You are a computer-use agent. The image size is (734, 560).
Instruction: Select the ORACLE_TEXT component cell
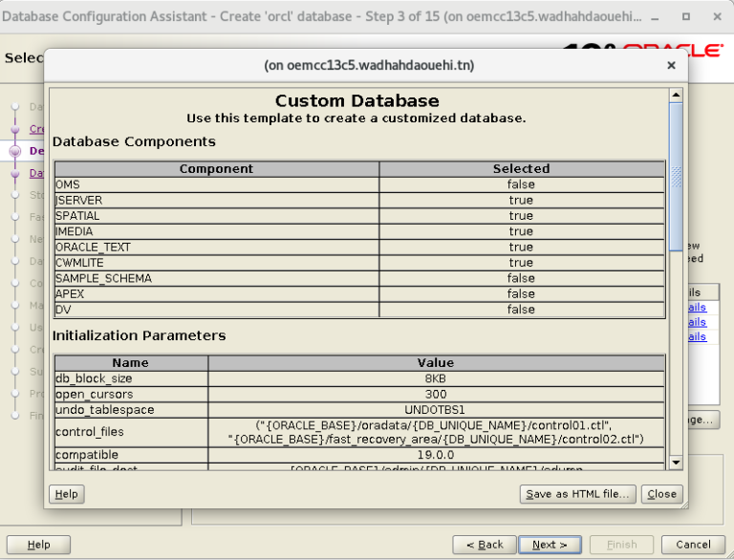pos(217,248)
